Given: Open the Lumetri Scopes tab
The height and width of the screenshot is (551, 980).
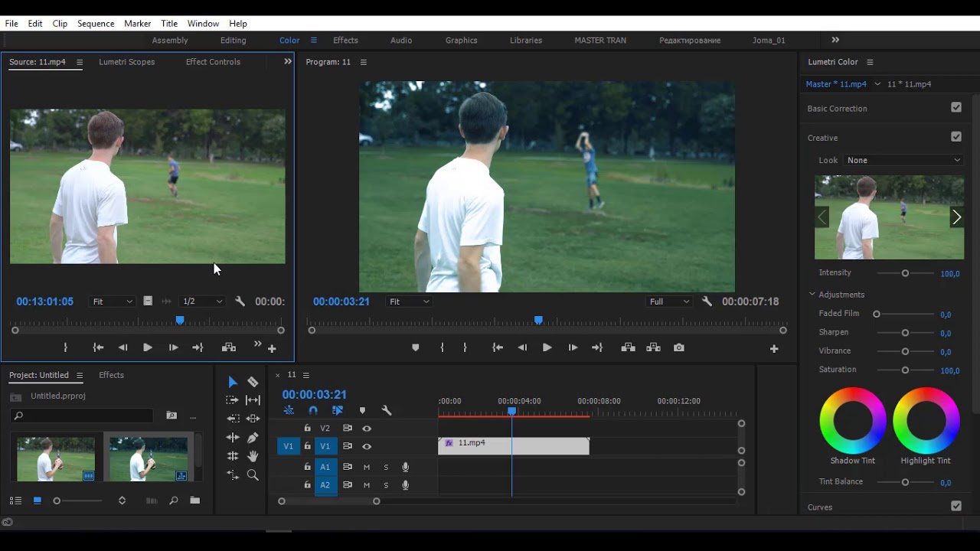Looking at the screenshot, I should click(x=127, y=62).
